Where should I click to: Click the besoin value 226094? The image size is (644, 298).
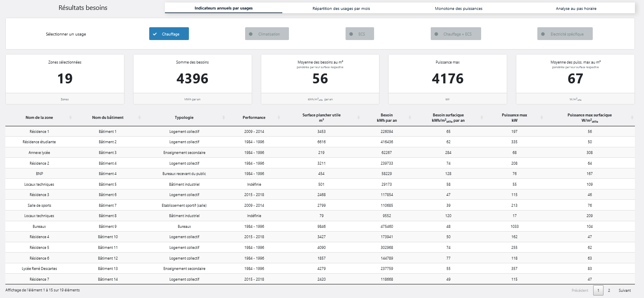pyautogui.click(x=387, y=132)
